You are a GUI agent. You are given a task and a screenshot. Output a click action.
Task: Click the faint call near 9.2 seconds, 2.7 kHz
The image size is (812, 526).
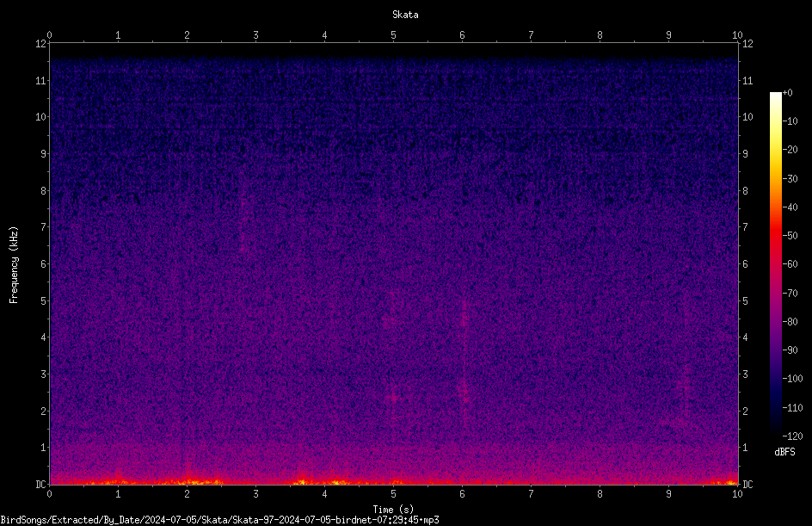click(x=685, y=386)
